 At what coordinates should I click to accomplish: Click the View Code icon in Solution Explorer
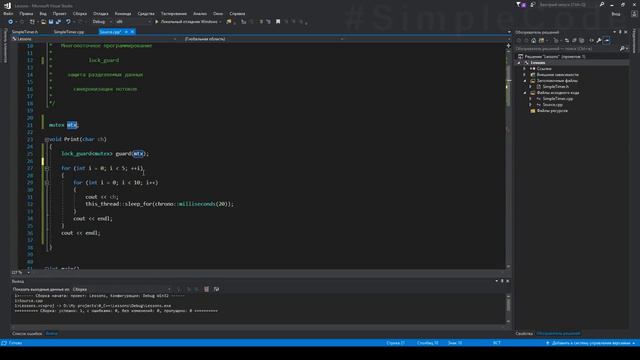pyautogui.click(x=591, y=40)
